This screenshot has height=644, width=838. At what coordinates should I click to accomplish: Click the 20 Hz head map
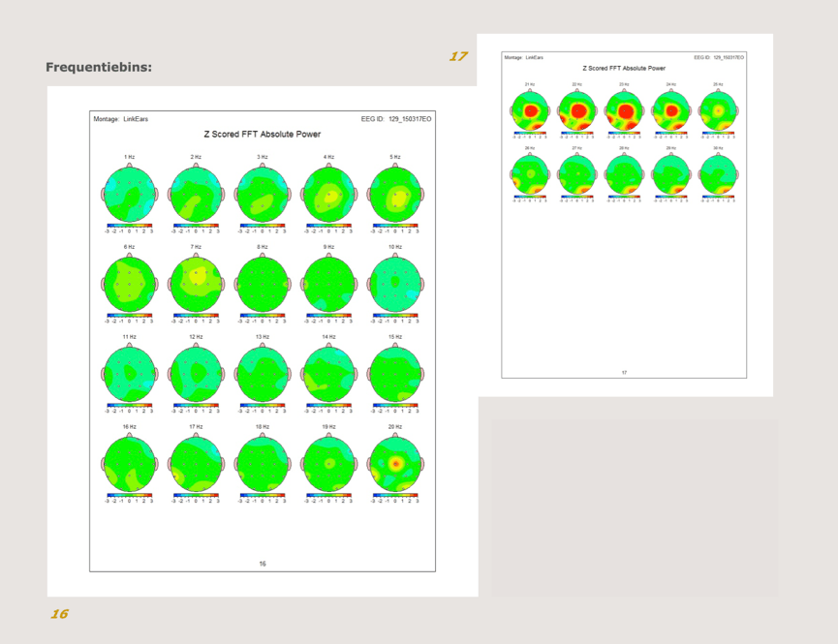(x=395, y=464)
